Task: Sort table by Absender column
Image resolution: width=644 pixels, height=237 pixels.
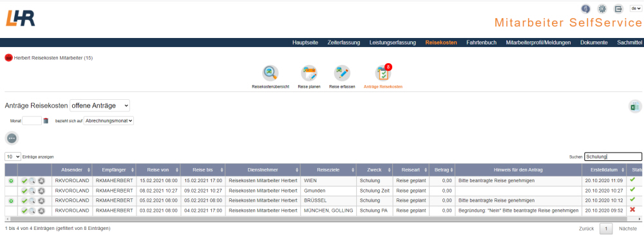Action: pos(71,169)
